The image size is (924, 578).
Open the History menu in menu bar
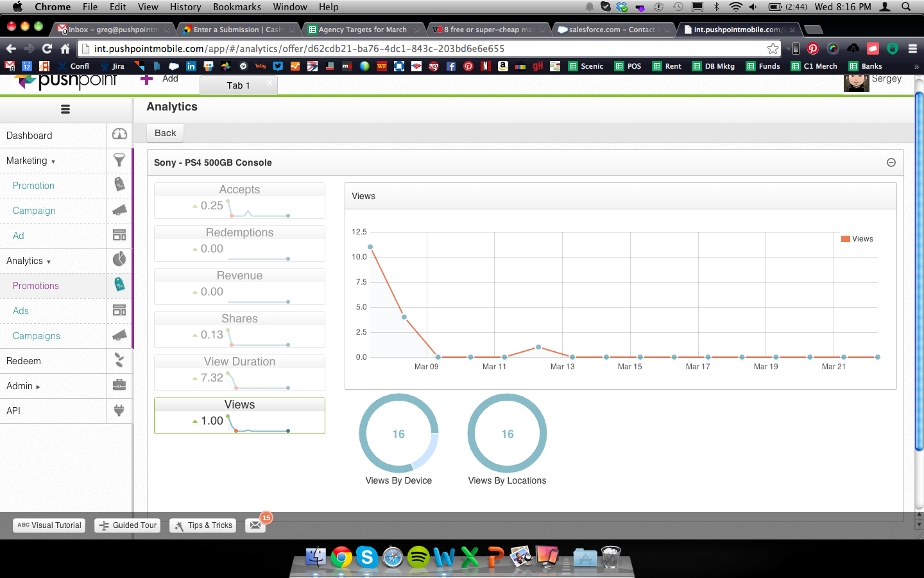pyautogui.click(x=185, y=7)
